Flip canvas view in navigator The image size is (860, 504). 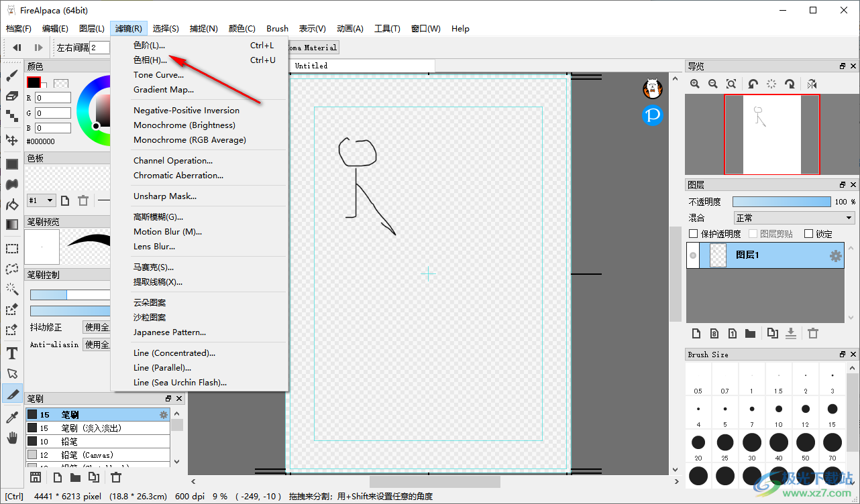tap(812, 84)
